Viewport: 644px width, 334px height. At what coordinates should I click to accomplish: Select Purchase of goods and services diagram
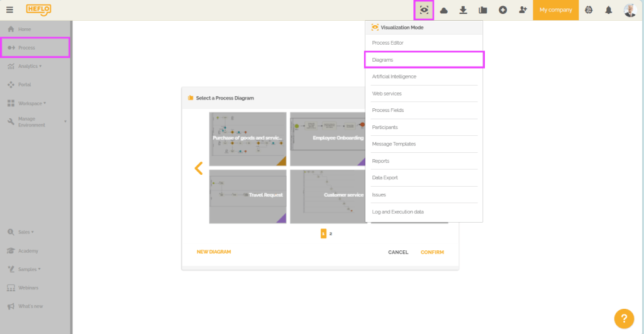point(248,139)
